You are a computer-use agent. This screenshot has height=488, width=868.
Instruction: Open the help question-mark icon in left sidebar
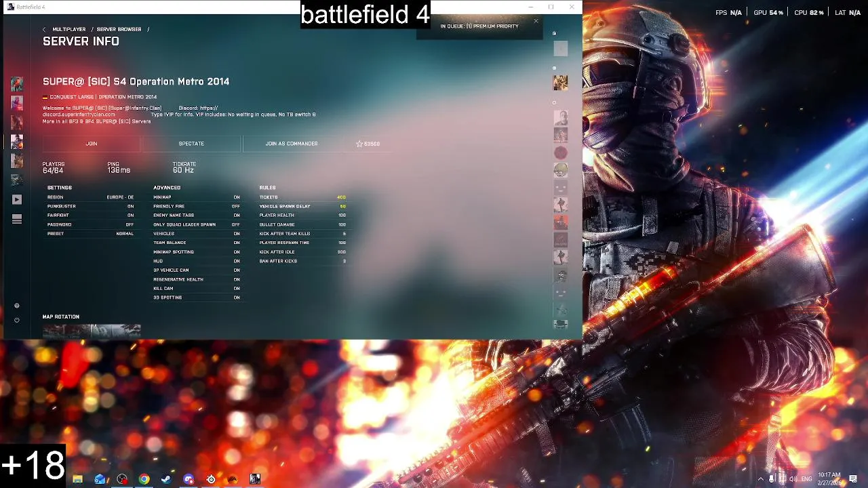coord(17,306)
